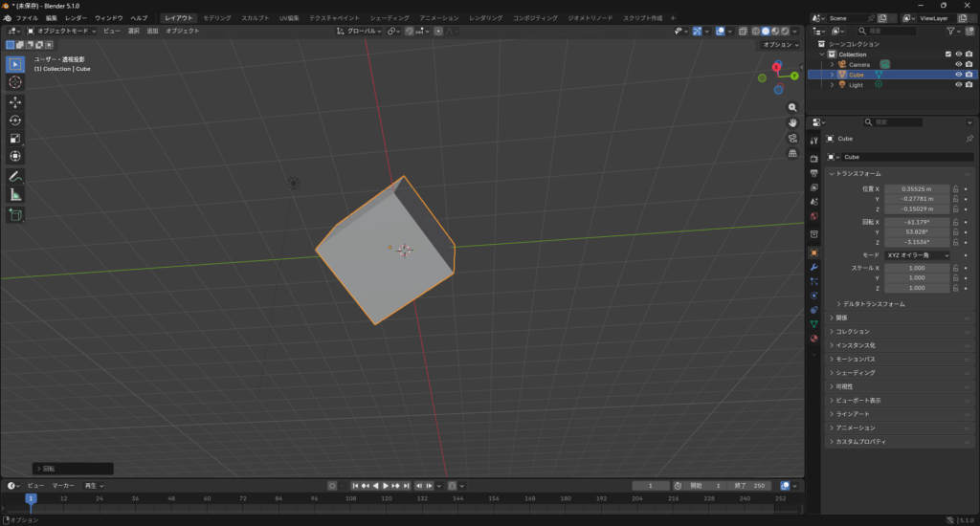Select the Measure tool

point(15,195)
